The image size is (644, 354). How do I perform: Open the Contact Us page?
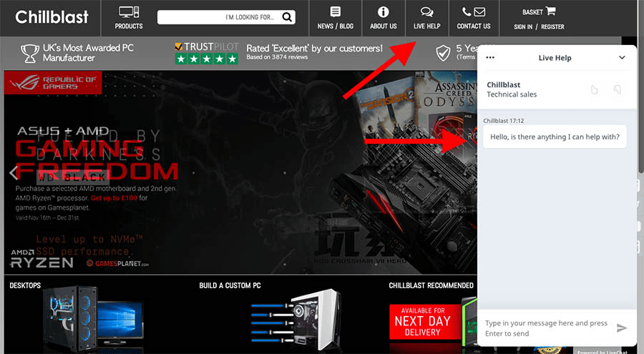[x=473, y=18]
